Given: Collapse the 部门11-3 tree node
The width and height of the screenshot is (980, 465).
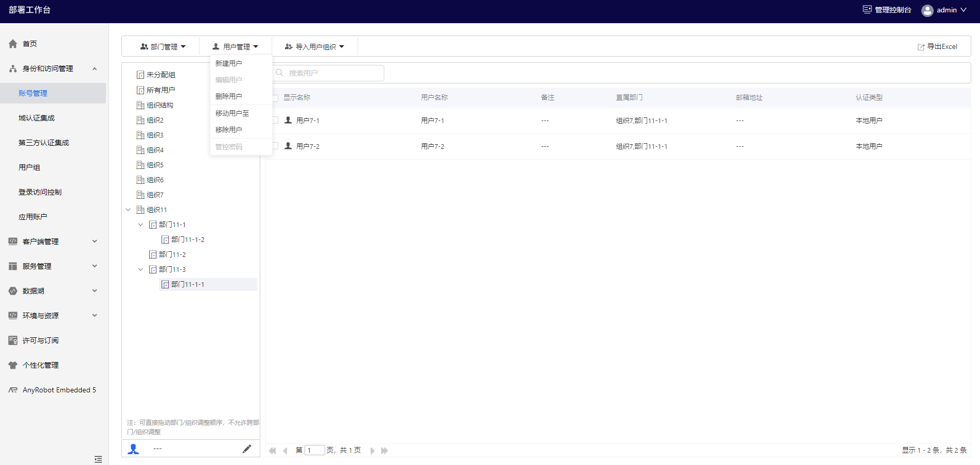Looking at the screenshot, I should pyautogui.click(x=140, y=269).
